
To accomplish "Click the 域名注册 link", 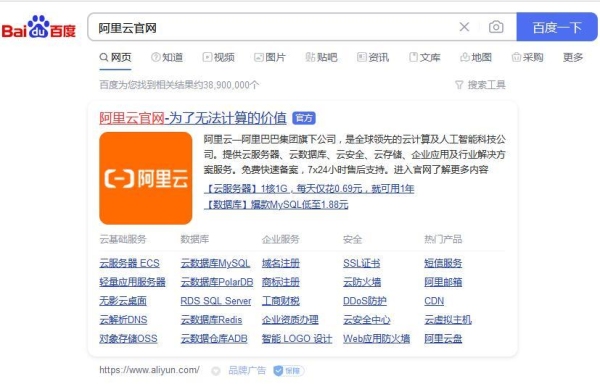I will coord(280,263).
